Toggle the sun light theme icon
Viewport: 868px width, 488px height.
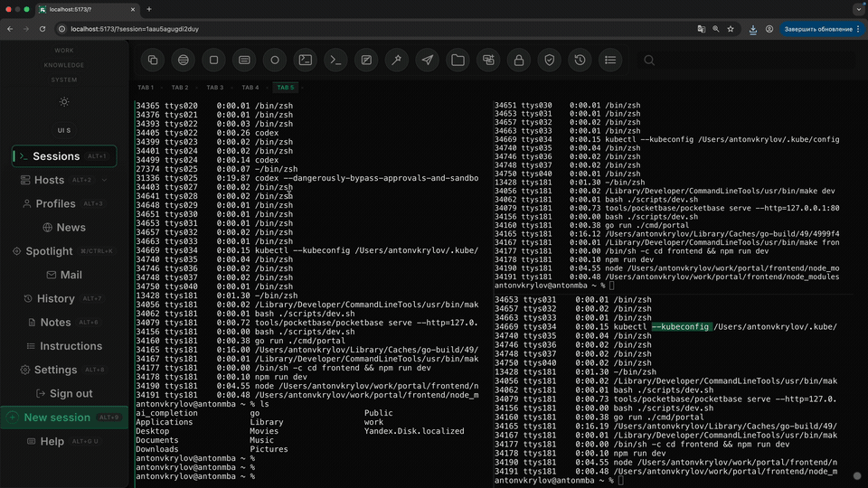point(64,102)
